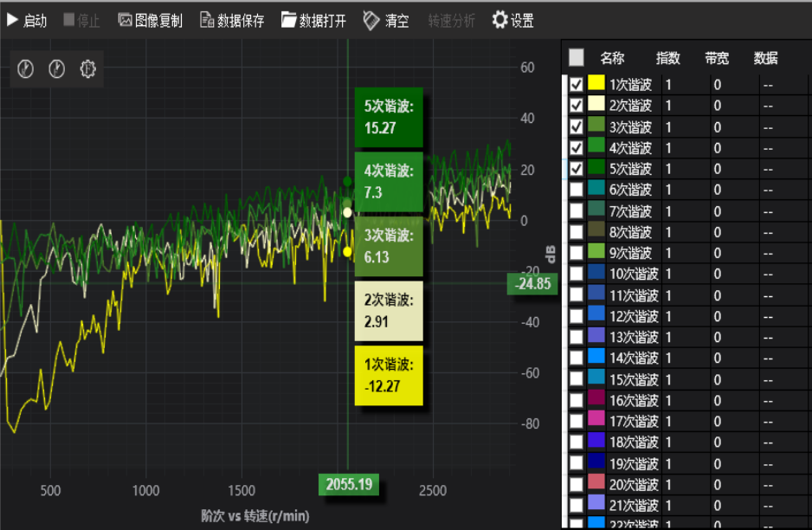Uncheck the 5次谐波 checkbox
The image size is (812, 530).
click(x=577, y=169)
